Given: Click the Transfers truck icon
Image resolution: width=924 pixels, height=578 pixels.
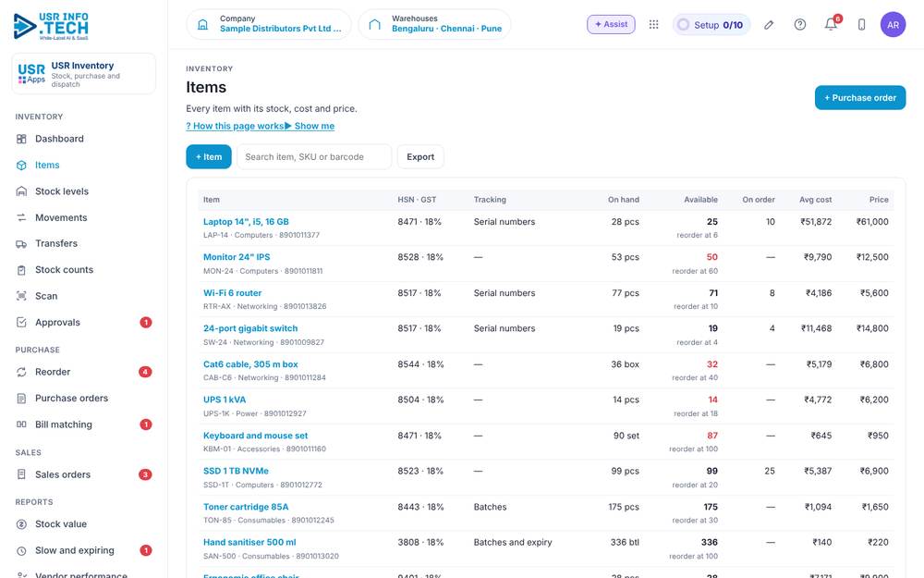Looking at the screenshot, I should coord(21,243).
